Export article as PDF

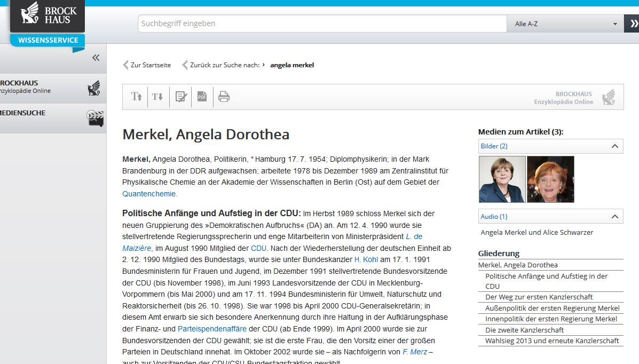(202, 97)
